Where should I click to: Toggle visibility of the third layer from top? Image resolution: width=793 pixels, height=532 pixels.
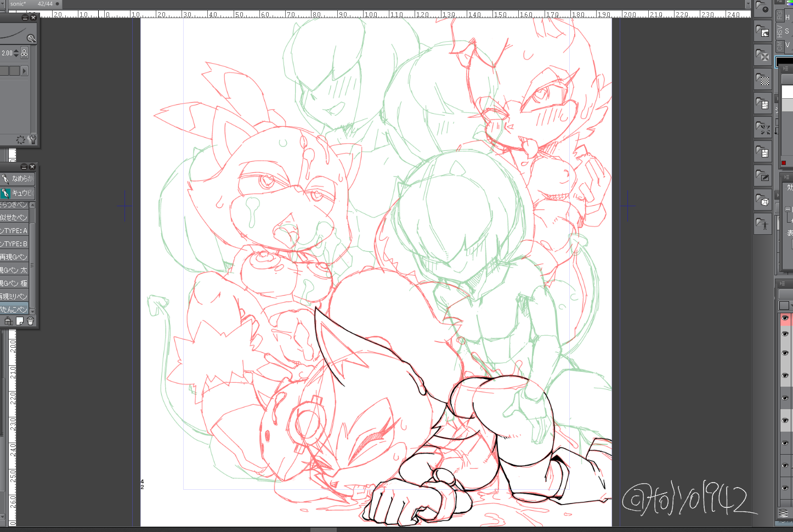[785, 353]
